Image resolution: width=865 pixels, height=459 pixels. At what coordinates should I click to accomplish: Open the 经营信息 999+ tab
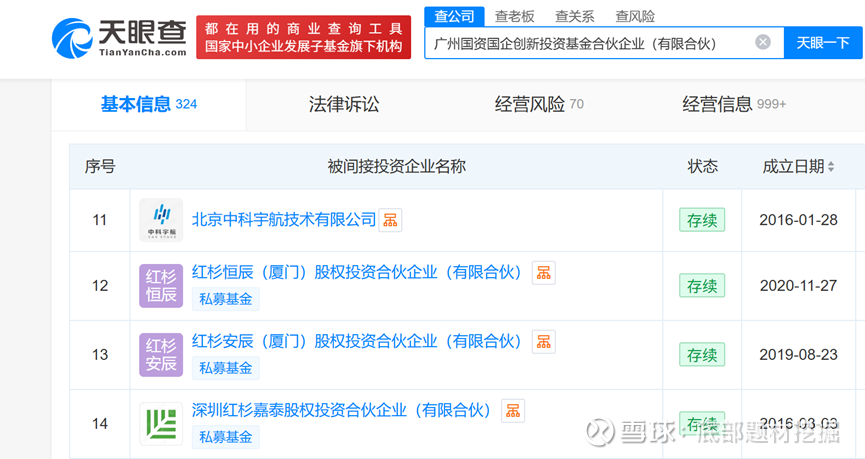[x=734, y=104]
